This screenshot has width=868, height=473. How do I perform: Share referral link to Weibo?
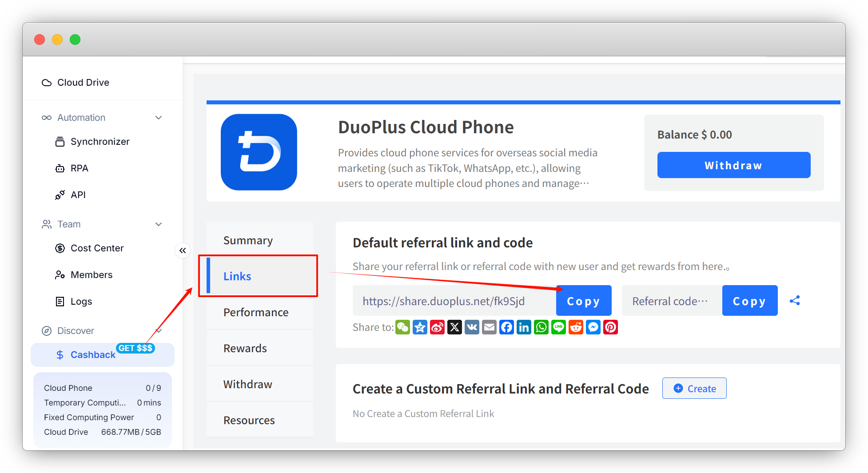tap(437, 327)
